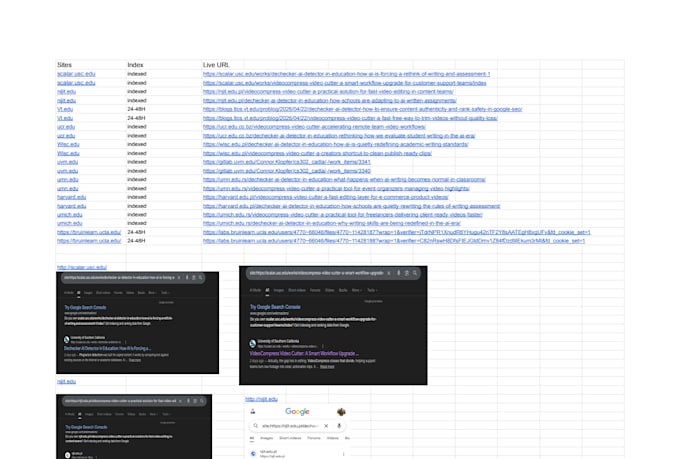Open the ucr.edu.co.bz dechecker student-writing URL
The height and width of the screenshot is (459, 680).
tap(339, 136)
